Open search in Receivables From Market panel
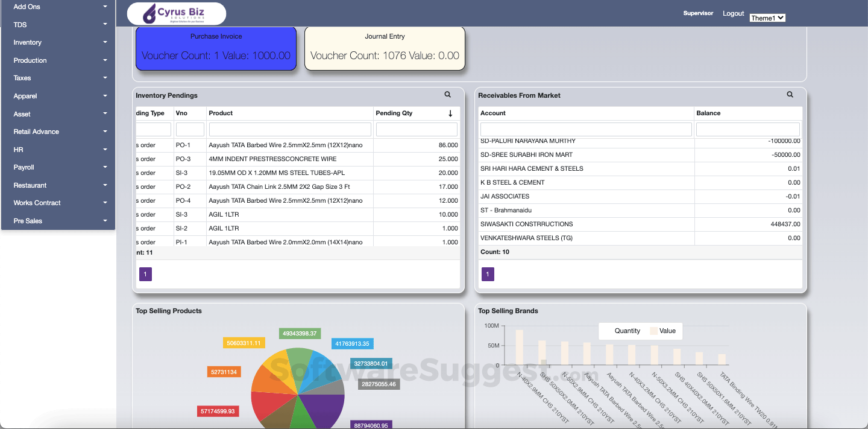 point(790,94)
